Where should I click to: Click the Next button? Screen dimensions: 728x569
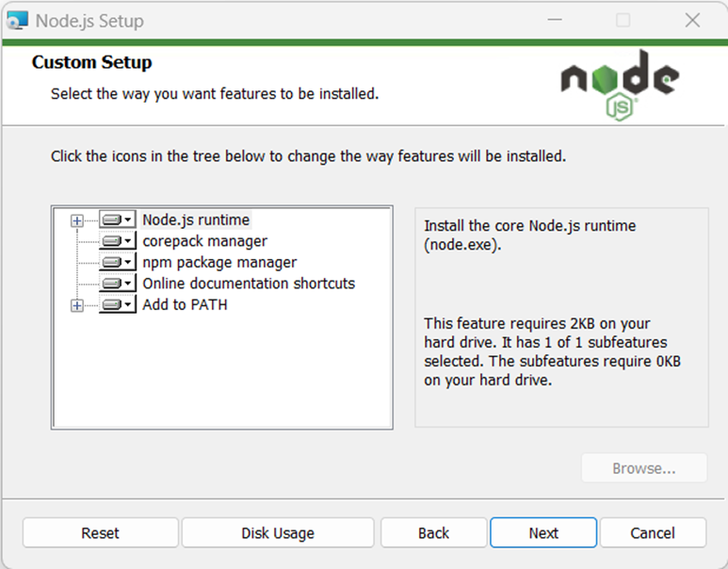coord(543,533)
